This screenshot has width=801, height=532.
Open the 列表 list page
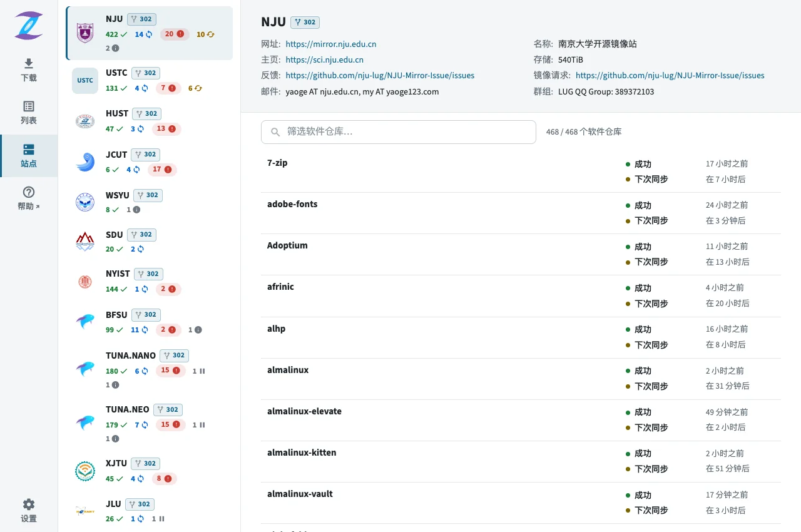pyautogui.click(x=29, y=113)
